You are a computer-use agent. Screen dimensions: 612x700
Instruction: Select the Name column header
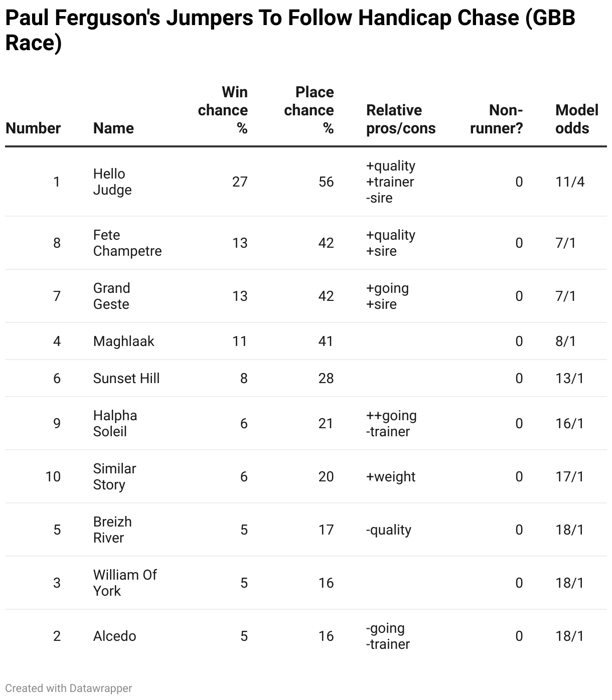click(x=113, y=128)
